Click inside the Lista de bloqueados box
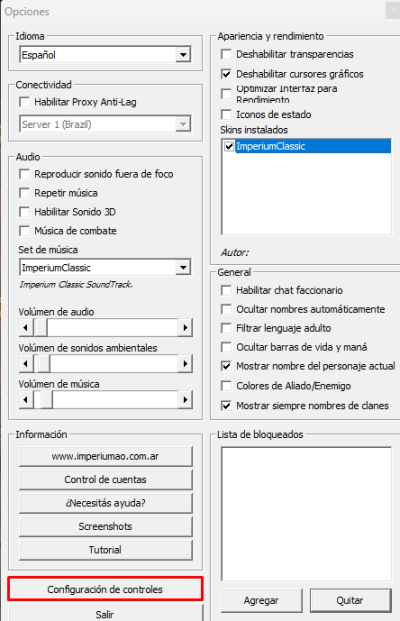Viewport: 400px width, 621px height. pyautogui.click(x=307, y=513)
